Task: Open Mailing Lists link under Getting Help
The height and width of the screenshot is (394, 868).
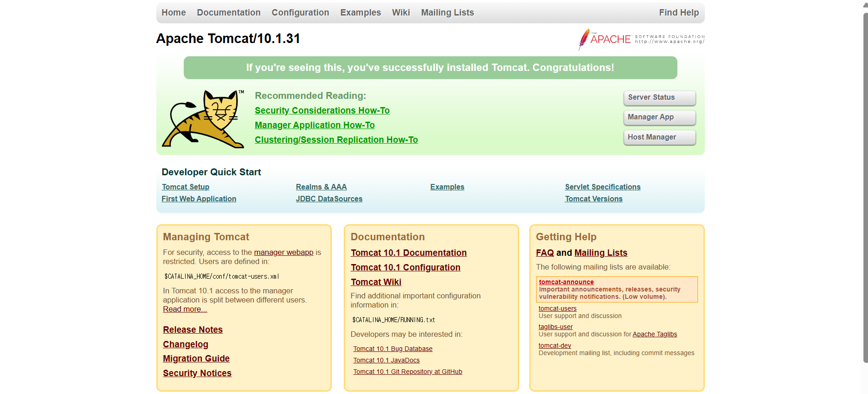Action: (601, 253)
